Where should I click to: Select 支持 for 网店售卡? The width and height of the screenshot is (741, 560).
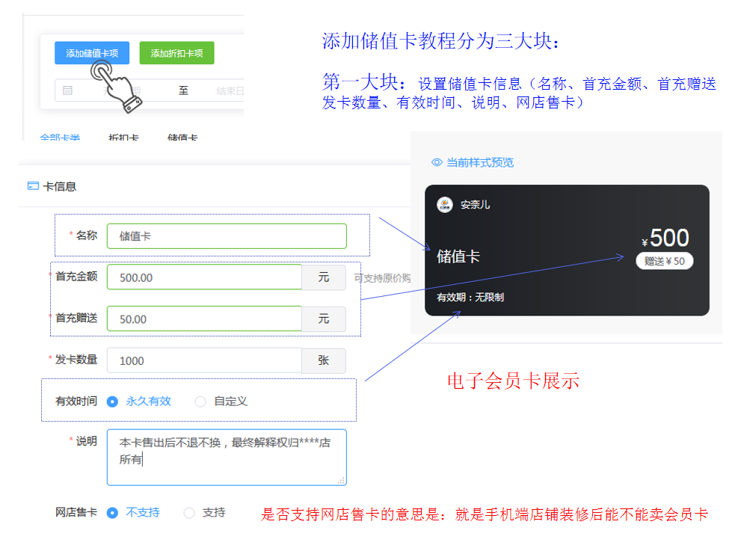(189, 513)
